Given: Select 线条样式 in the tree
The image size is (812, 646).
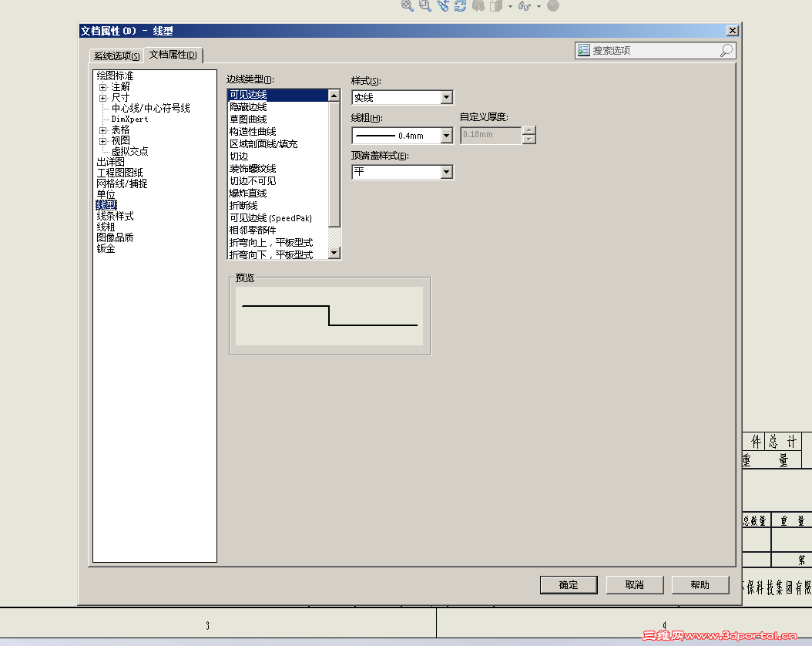Looking at the screenshot, I should 115,216.
